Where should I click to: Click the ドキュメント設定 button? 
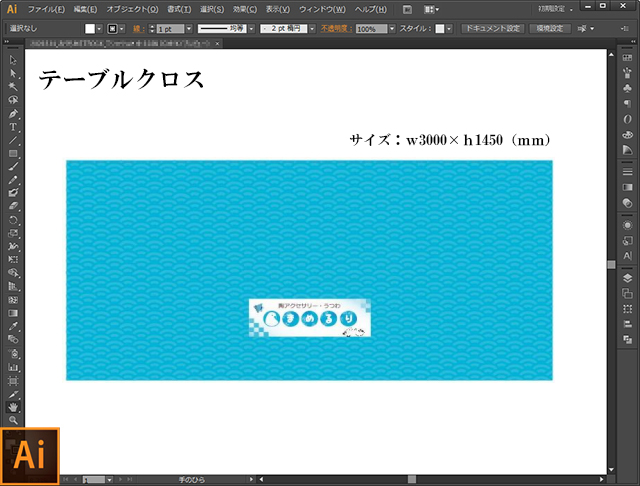492,29
